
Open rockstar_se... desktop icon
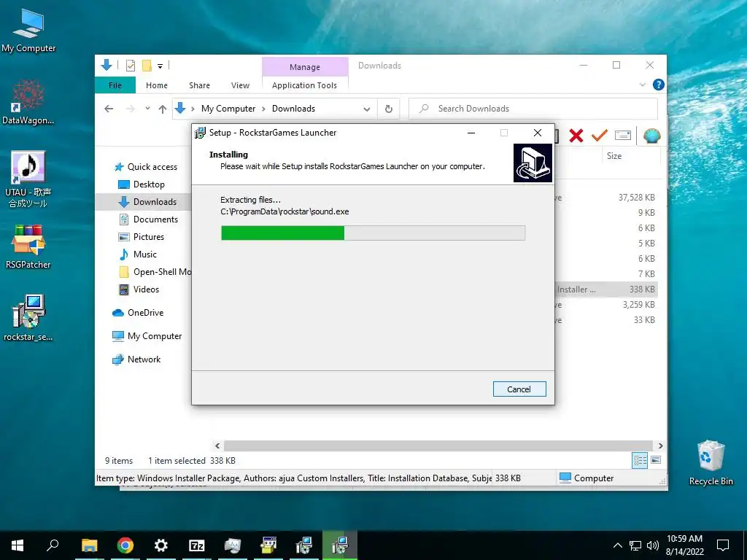coord(28,318)
